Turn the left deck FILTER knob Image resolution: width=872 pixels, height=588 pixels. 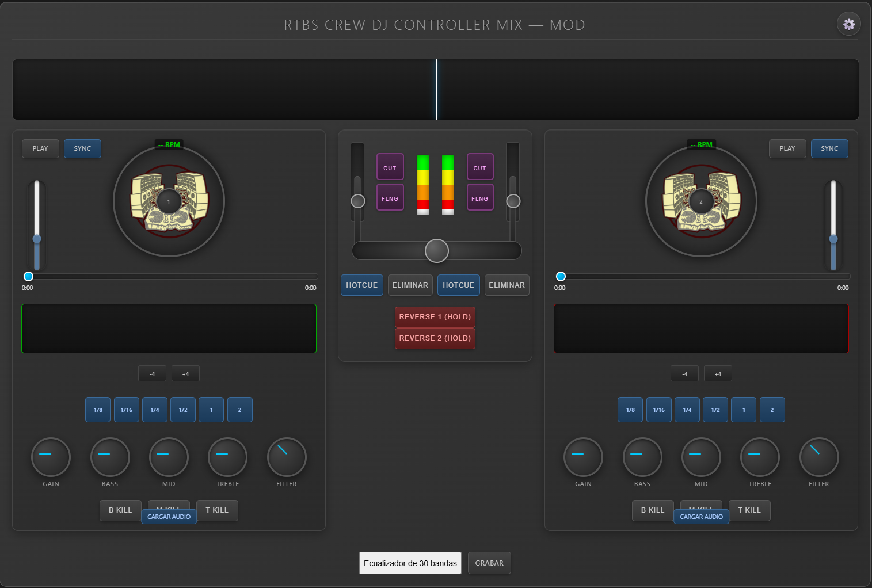pyautogui.click(x=286, y=456)
